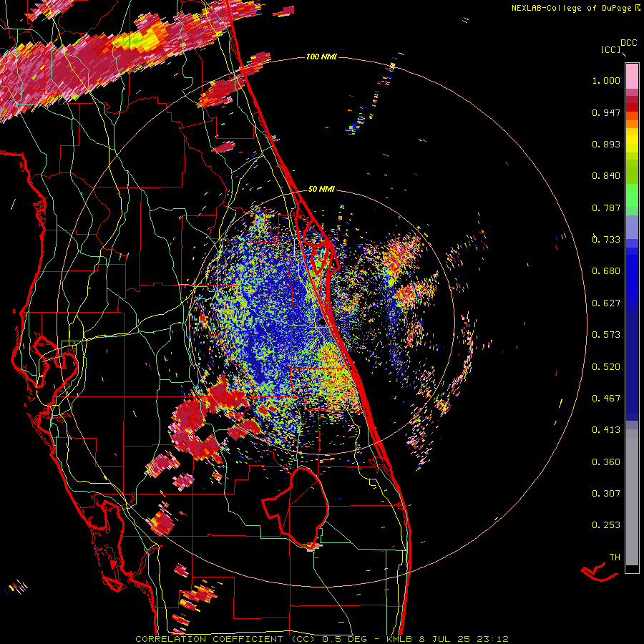
Task: Click the 0.787 scale value
Action: pyautogui.click(x=606, y=208)
